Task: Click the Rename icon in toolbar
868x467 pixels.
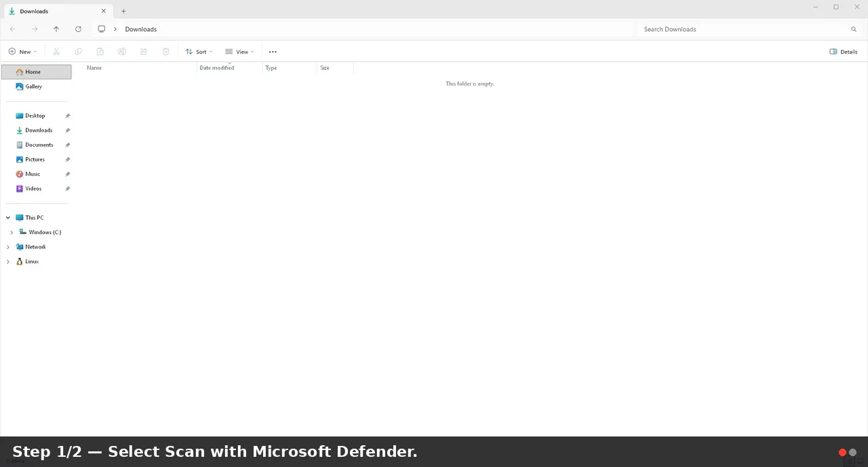Action: coord(122,52)
